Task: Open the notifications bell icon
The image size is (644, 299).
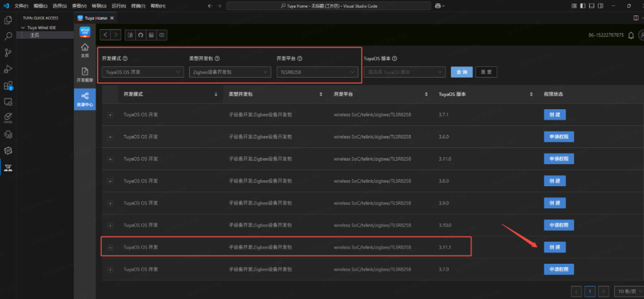Action: pos(631,36)
